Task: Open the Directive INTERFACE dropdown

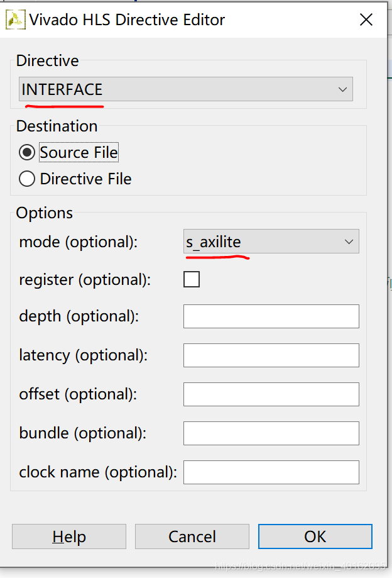Action: pos(186,89)
